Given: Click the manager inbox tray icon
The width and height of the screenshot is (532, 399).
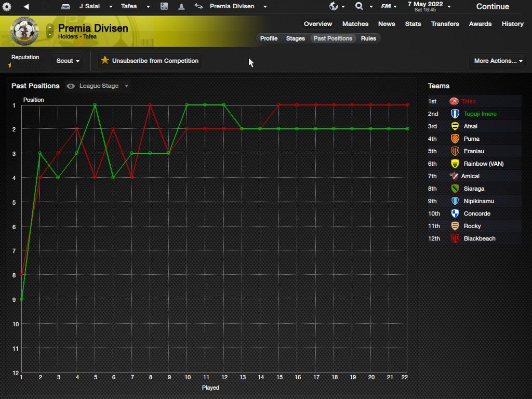Looking at the screenshot, I should pos(65,7).
